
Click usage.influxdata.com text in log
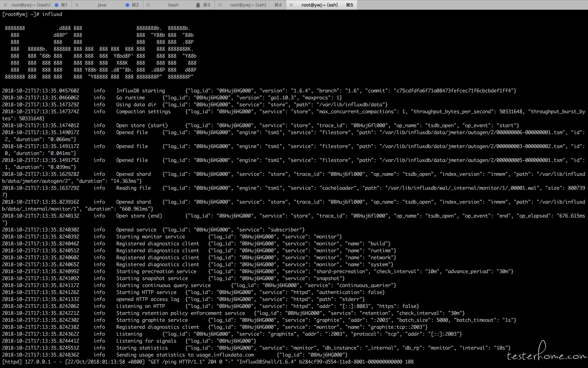pyautogui.click(x=225, y=355)
